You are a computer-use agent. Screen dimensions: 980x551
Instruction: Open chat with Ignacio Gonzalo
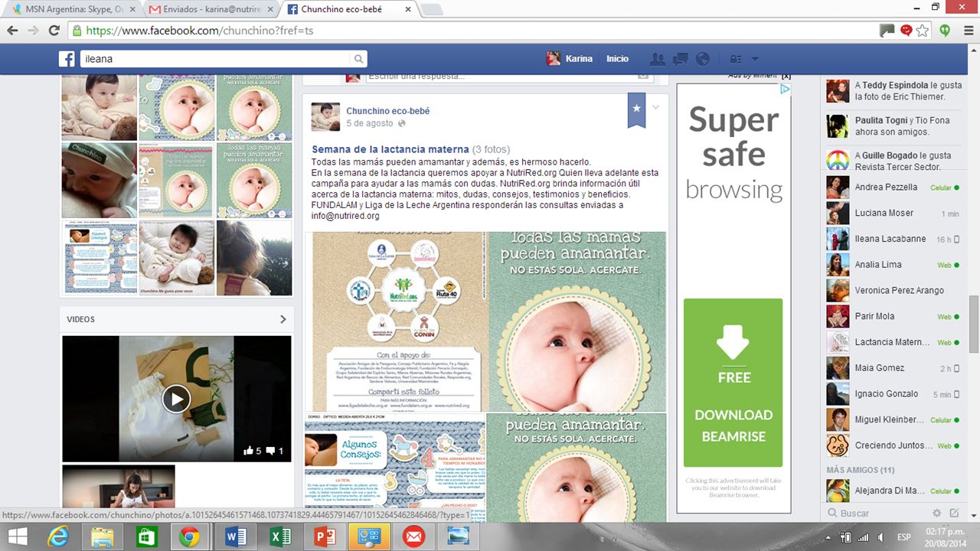(x=893, y=394)
